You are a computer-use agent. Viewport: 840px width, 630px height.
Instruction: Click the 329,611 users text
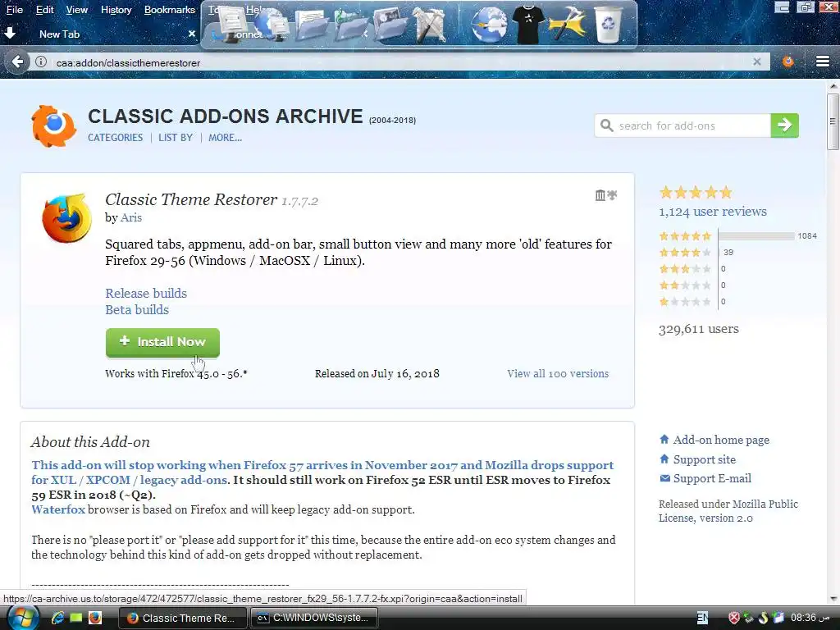click(x=699, y=329)
